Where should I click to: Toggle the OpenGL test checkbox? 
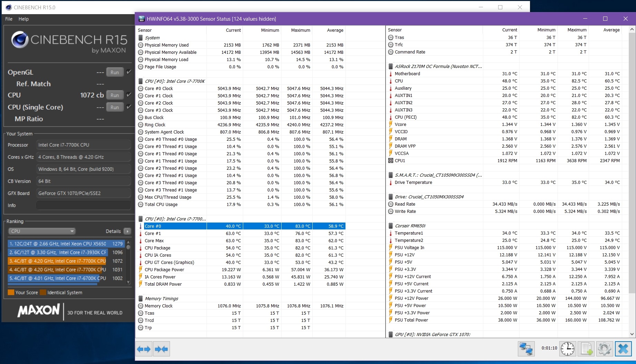click(129, 72)
